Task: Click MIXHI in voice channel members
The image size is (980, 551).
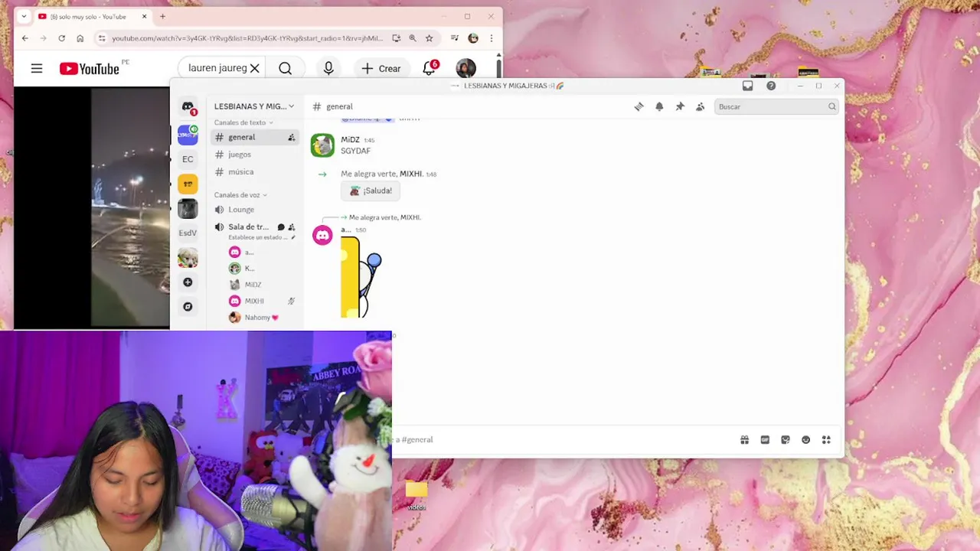Action: (254, 302)
